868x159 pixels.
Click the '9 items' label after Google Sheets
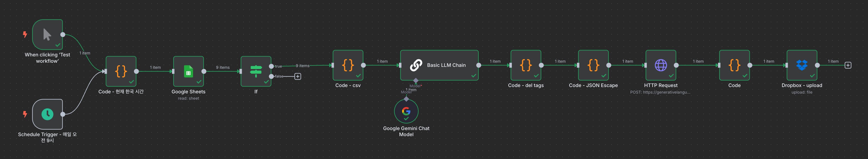(x=223, y=67)
